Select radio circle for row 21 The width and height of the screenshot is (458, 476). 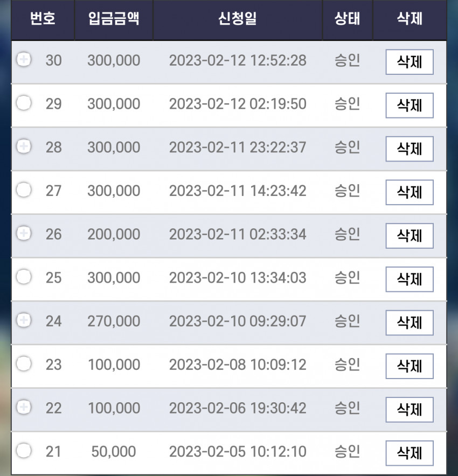coord(24,450)
